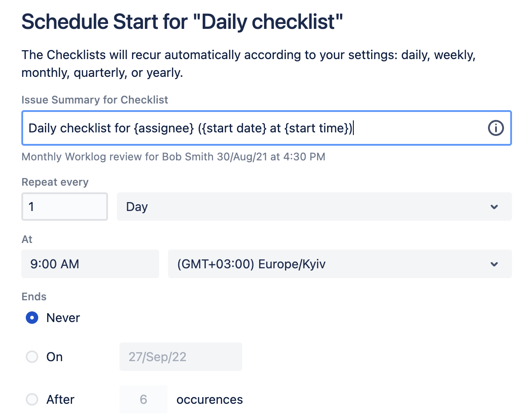Click the summary preview text below the field
Image resolution: width=532 pixels, height=418 pixels.
[x=173, y=157]
